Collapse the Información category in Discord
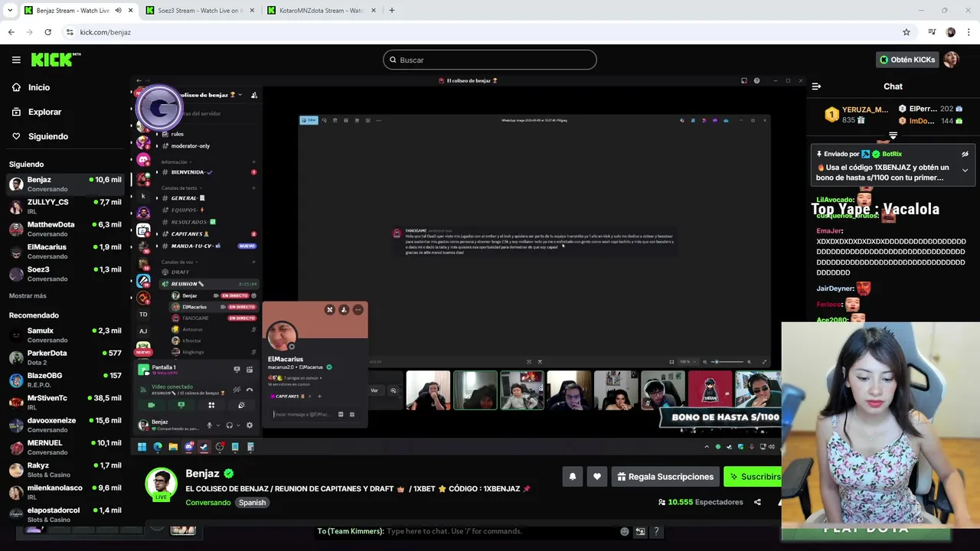The width and height of the screenshot is (980, 551). pos(175,162)
